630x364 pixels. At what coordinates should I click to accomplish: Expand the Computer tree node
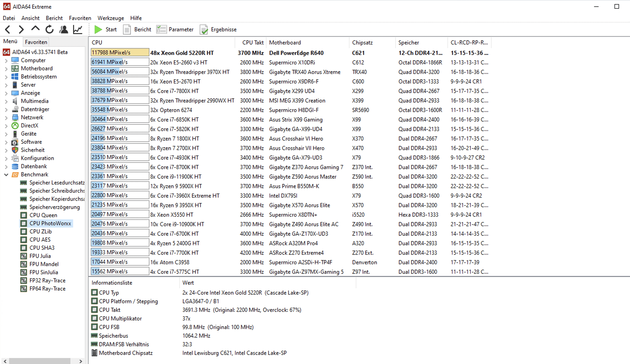coord(7,61)
